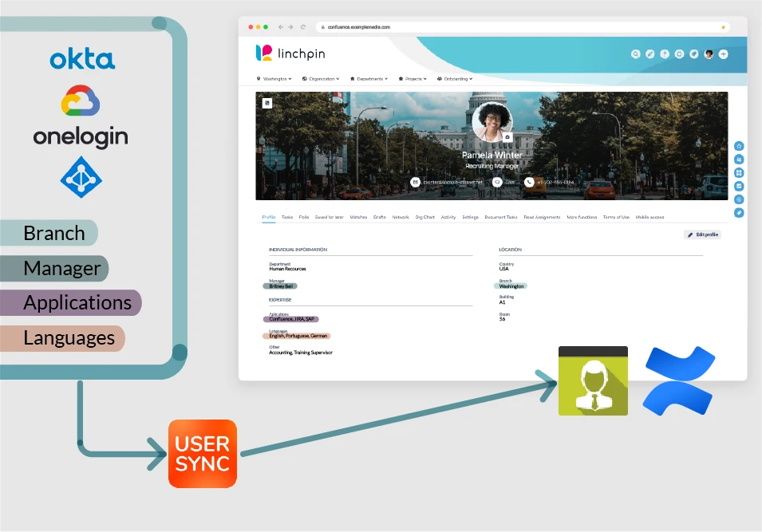Image resolution: width=762 pixels, height=532 pixels.
Task: Click the search icon in Linchpin header
Action: tap(635, 54)
